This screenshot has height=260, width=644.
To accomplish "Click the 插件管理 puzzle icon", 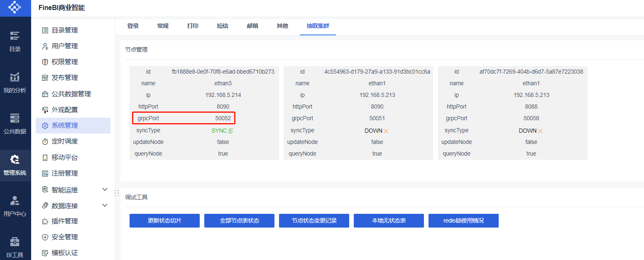I will click(45, 221).
